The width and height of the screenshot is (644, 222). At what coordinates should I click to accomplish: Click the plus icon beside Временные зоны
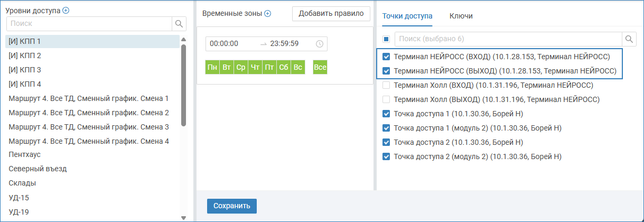267,14
